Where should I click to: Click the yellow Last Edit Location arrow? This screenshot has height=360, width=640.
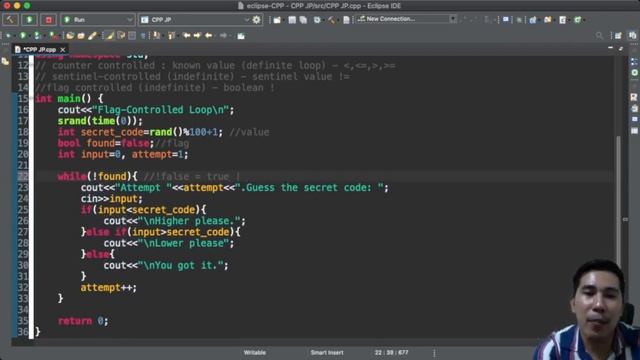click(x=187, y=36)
